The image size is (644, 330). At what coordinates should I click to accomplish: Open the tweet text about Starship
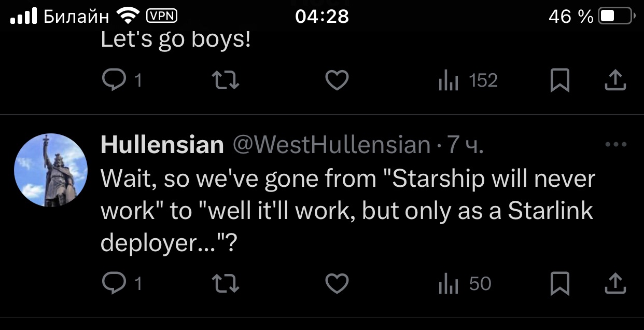click(x=347, y=211)
